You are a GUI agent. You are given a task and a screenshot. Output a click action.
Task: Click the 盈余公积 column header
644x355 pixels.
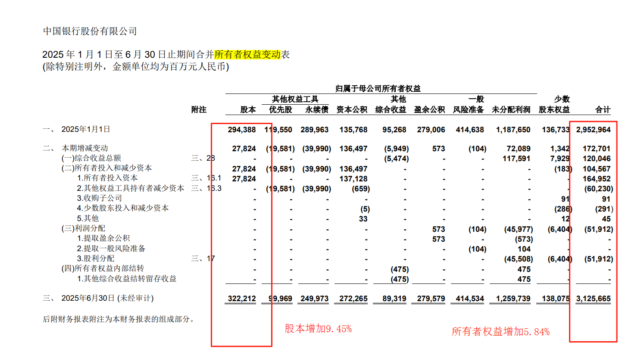point(429,110)
